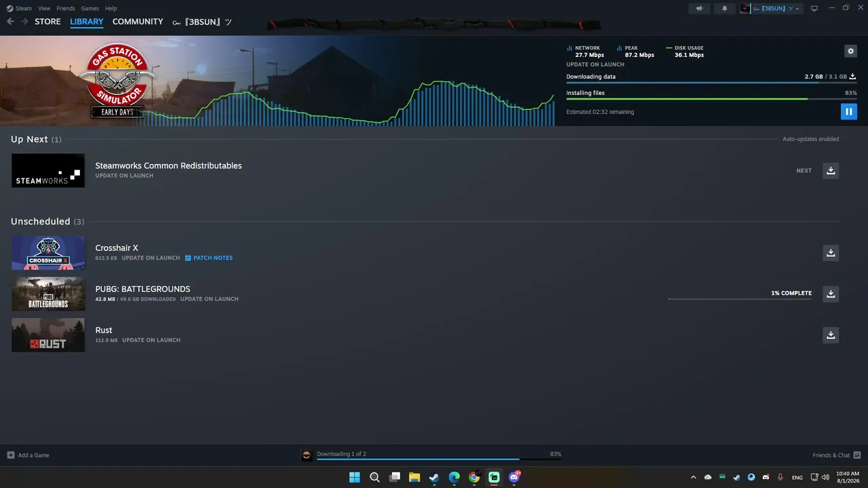Go to the LIBRARY tab
The image size is (868, 488).
click(x=87, y=22)
